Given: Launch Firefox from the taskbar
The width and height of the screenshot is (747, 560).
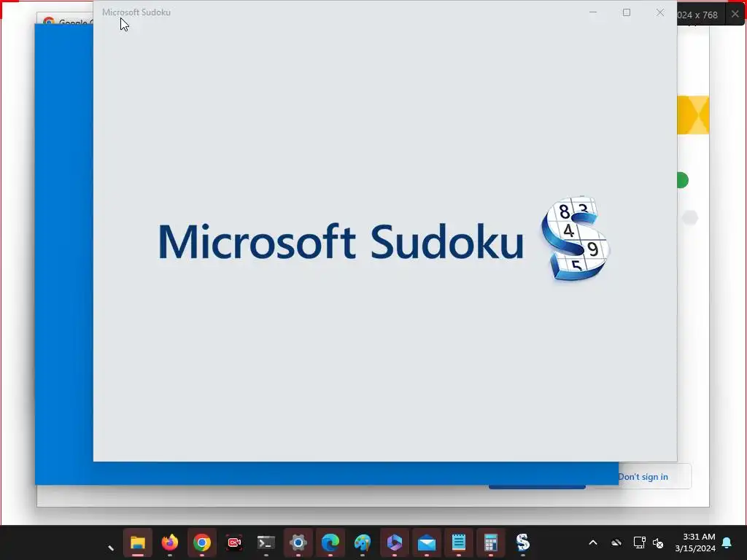Looking at the screenshot, I should (x=169, y=542).
